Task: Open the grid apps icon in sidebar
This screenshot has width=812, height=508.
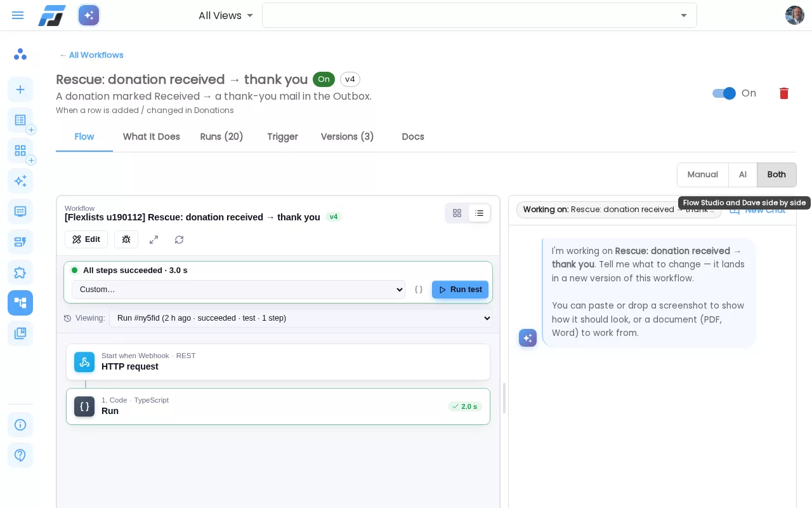Action: tap(20, 150)
